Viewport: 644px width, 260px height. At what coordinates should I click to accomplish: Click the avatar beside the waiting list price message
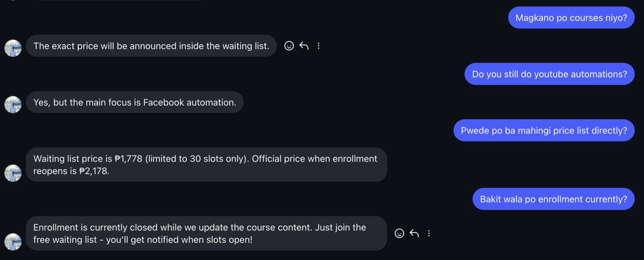tap(13, 173)
